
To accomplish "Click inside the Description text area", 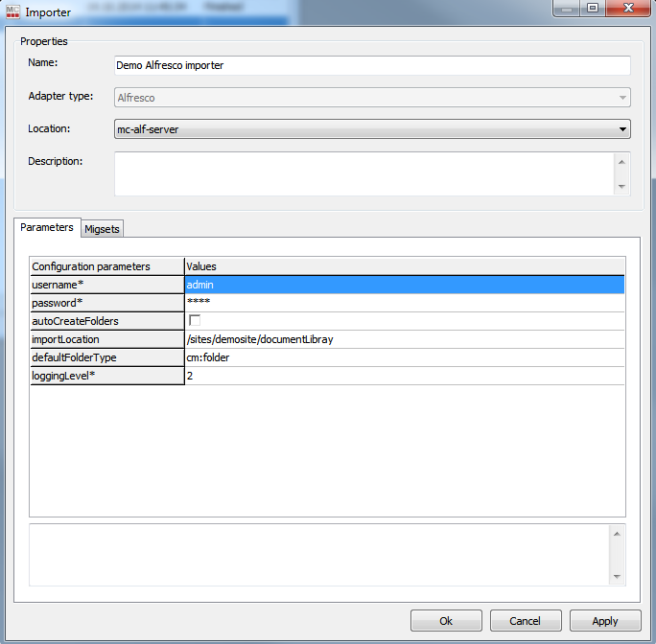I will click(364, 173).
